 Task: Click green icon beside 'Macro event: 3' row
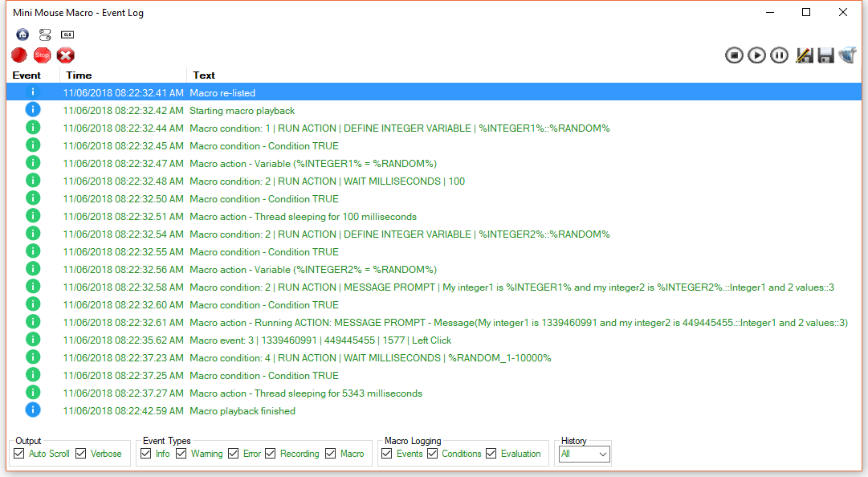pyautogui.click(x=33, y=340)
